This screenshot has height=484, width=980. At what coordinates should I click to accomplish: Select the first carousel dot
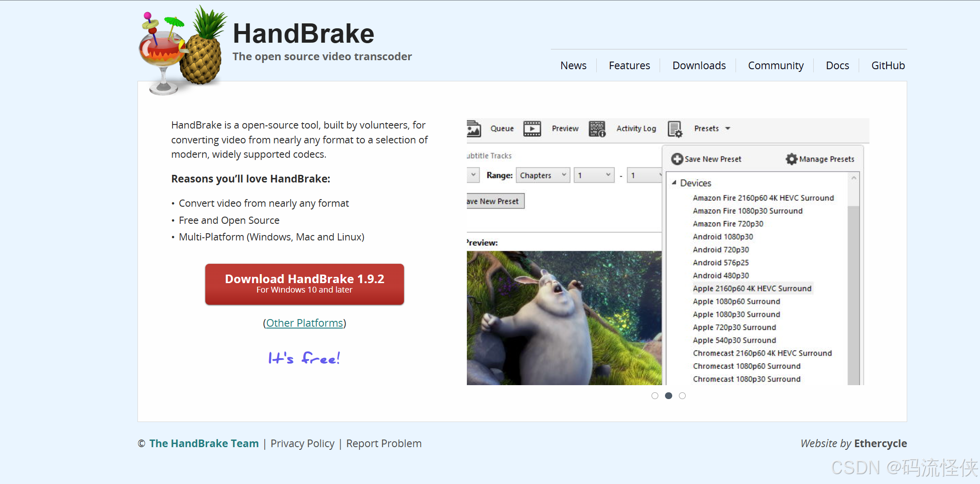655,395
